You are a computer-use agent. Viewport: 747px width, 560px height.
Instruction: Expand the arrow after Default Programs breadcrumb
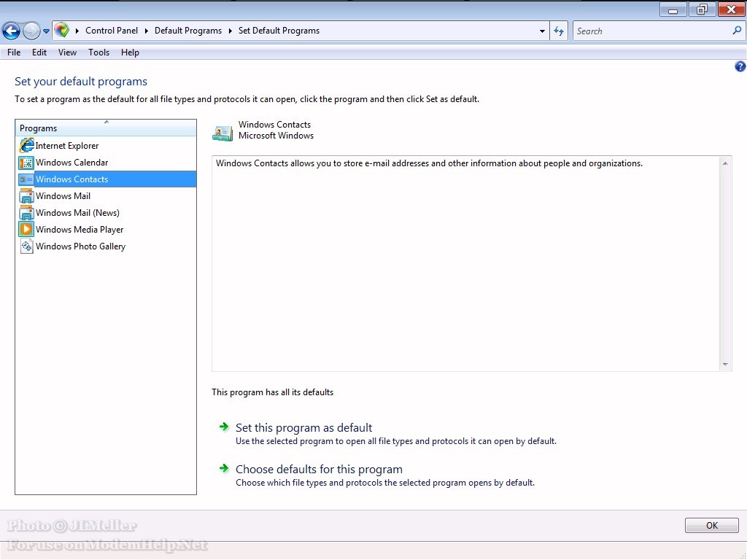pos(230,31)
